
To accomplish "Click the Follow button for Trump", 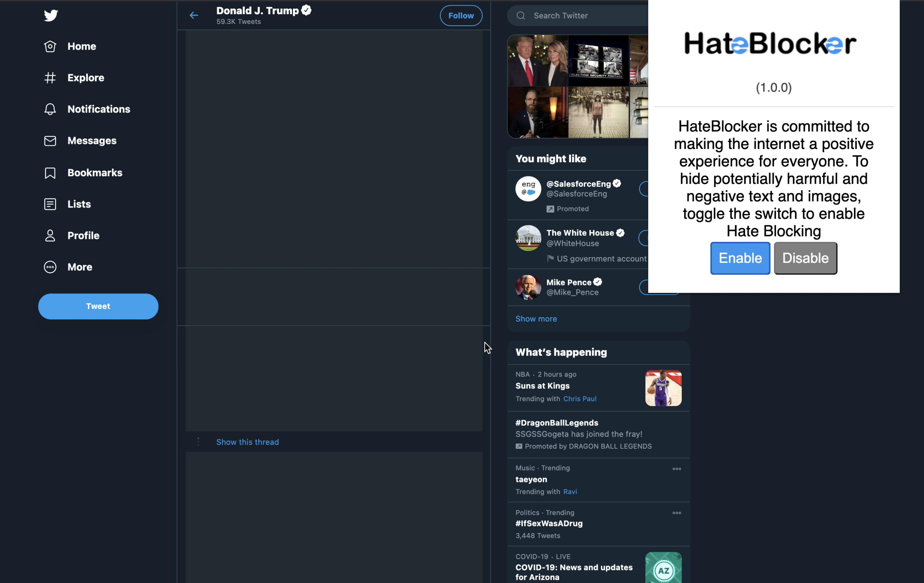I will click(461, 15).
